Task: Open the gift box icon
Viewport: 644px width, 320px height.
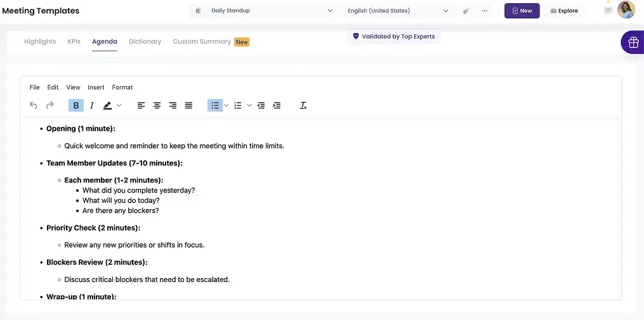Action: pyautogui.click(x=633, y=42)
